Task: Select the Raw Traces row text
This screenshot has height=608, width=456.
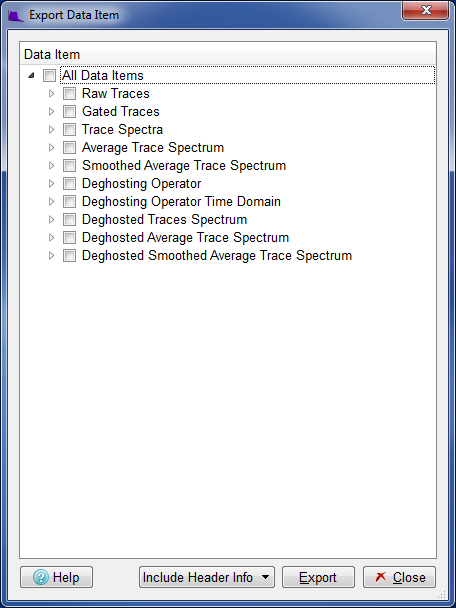Action: coord(116,93)
